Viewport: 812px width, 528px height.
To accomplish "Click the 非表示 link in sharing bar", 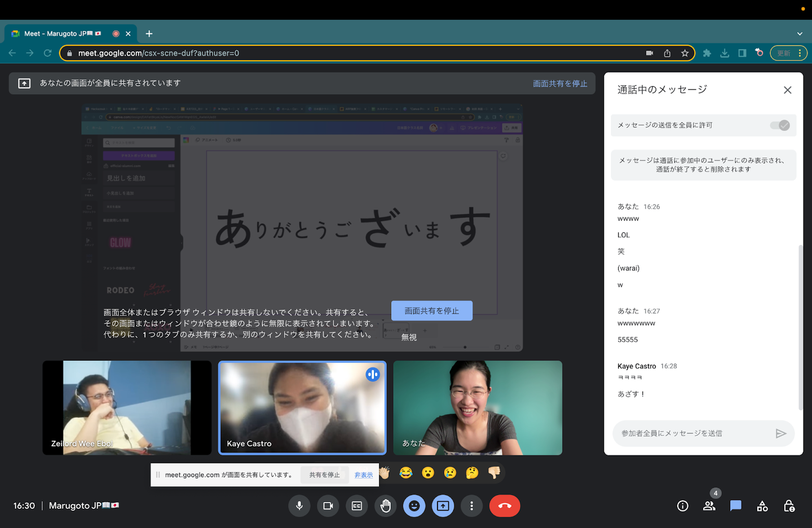I will 364,475.
